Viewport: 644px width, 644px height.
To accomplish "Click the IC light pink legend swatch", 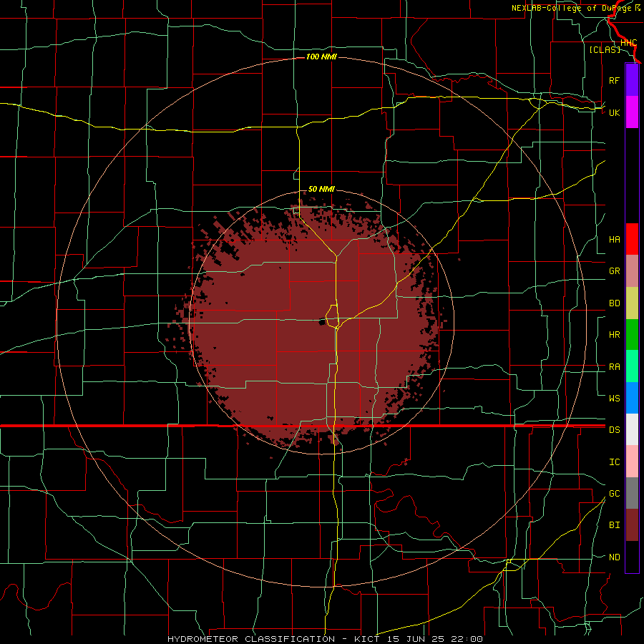I will pos(632,462).
